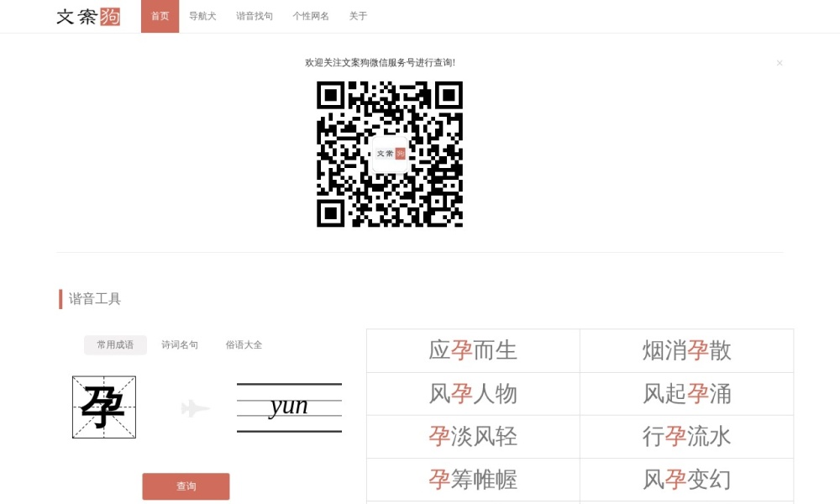Open the 谐音找句 menu item
This screenshot has width=840, height=504.
pyautogui.click(x=255, y=16)
